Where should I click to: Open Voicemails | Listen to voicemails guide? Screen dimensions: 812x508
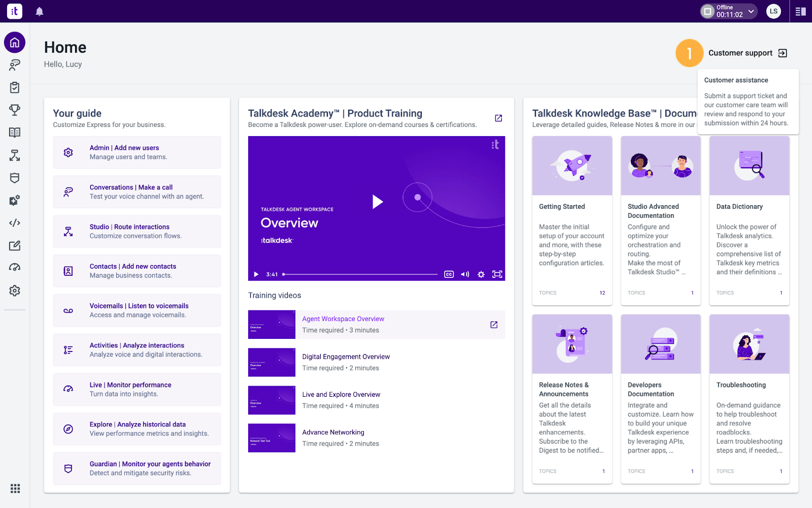(x=137, y=310)
